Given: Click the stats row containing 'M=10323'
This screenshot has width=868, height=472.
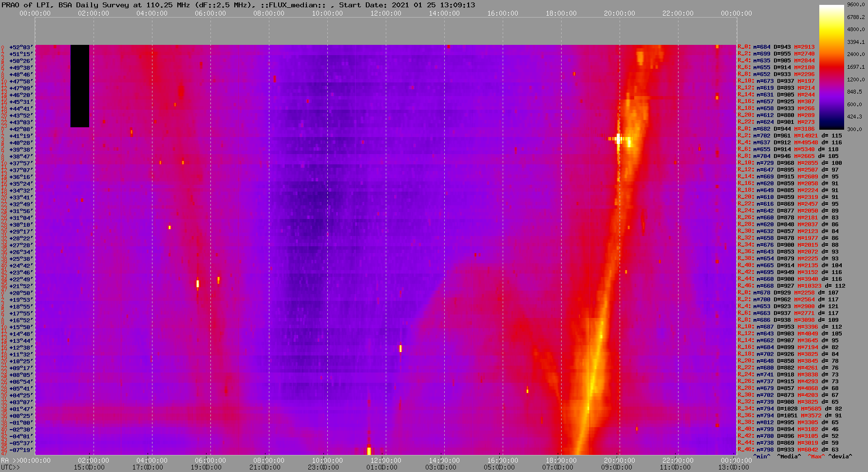Looking at the screenshot, I should (x=792, y=286).
